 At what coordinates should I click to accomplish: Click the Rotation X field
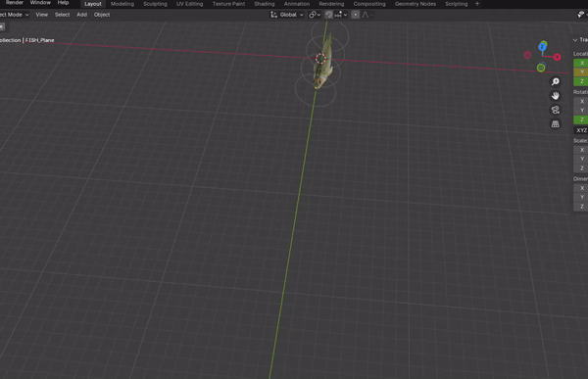click(580, 101)
